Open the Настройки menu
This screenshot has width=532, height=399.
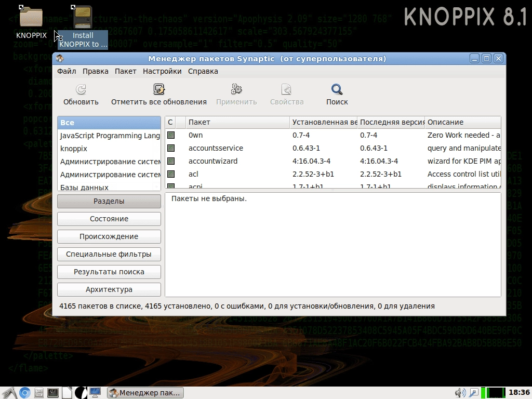point(162,71)
